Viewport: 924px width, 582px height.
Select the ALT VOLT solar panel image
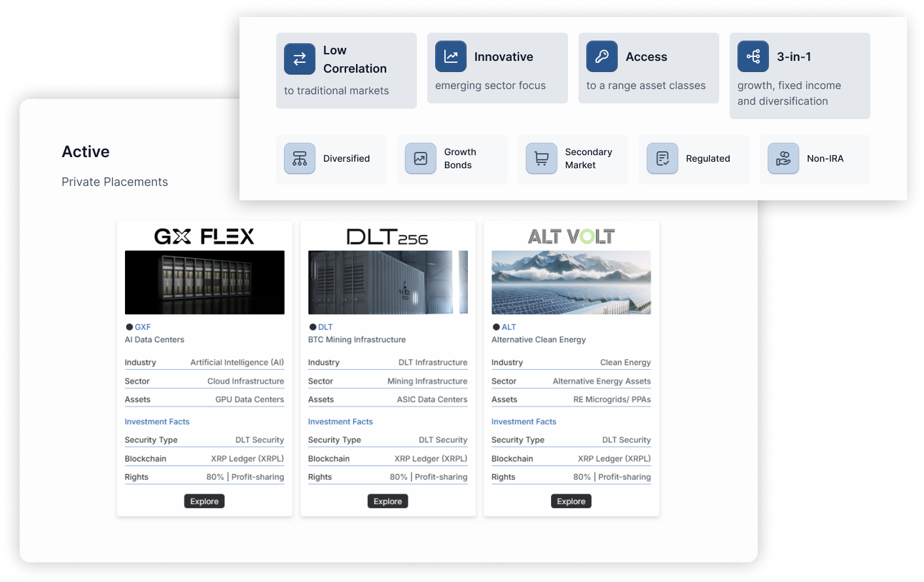click(571, 282)
